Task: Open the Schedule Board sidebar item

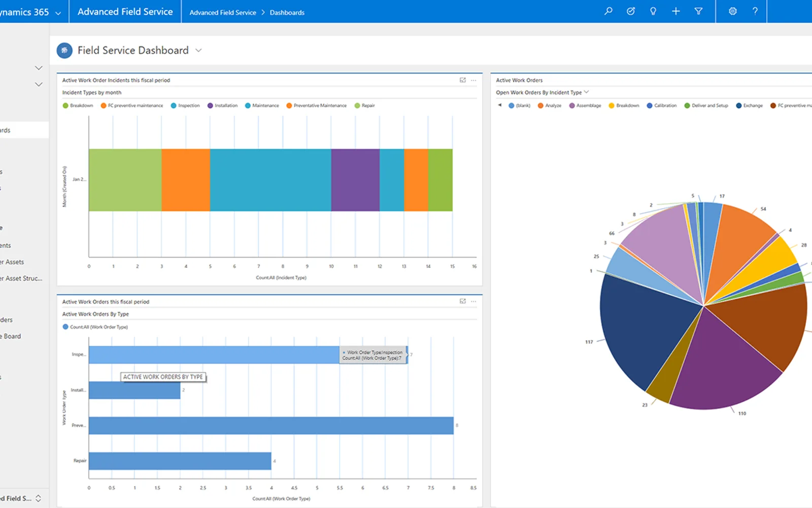Action: point(11,336)
